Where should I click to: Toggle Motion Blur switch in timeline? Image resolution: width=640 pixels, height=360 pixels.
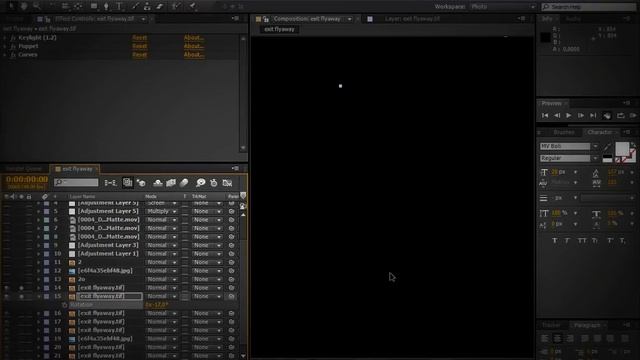coord(184,183)
